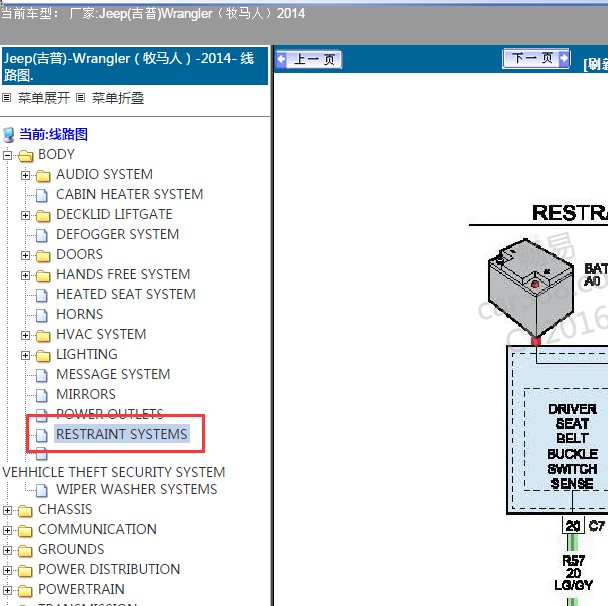This screenshot has width=608, height=606.
Task: Click the DOORS folder icon
Action: pos(43,256)
